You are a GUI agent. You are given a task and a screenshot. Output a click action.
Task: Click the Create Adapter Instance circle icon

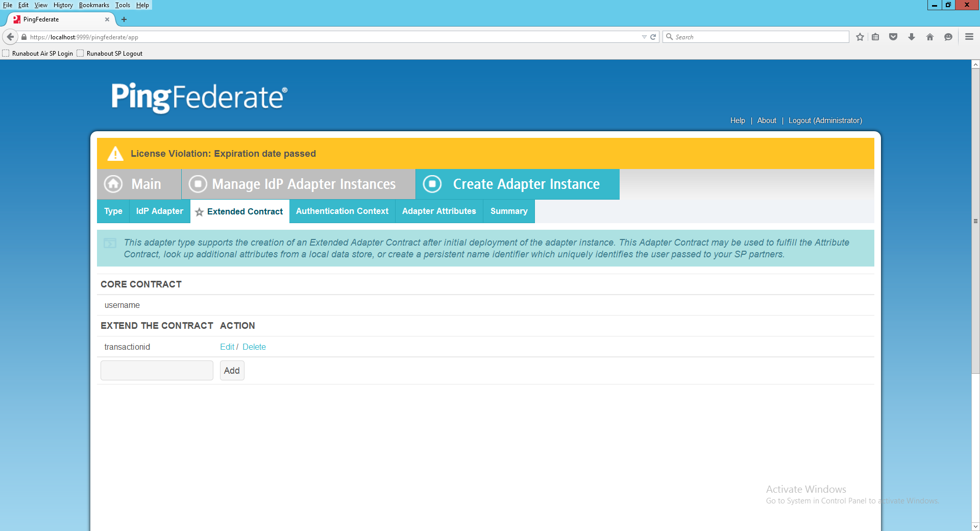tap(432, 184)
